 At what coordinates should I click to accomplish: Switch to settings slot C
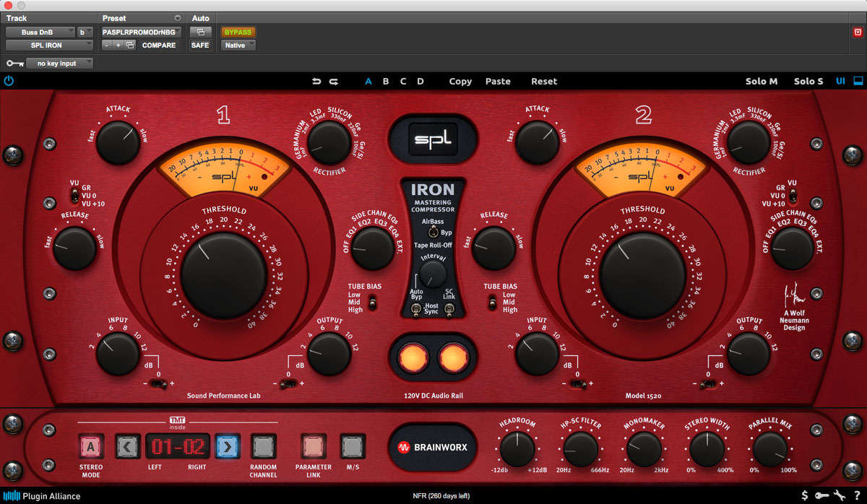[x=403, y=82]
